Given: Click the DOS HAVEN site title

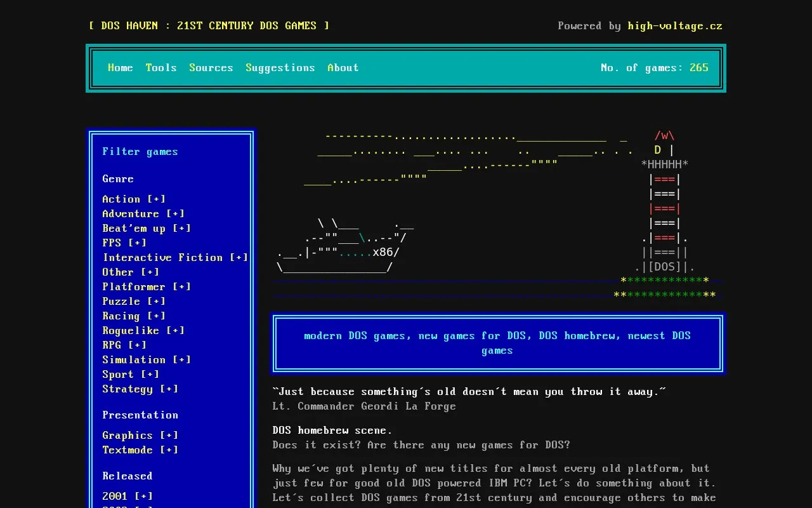Looking at the screenshot, I should [x=209, y=26].
